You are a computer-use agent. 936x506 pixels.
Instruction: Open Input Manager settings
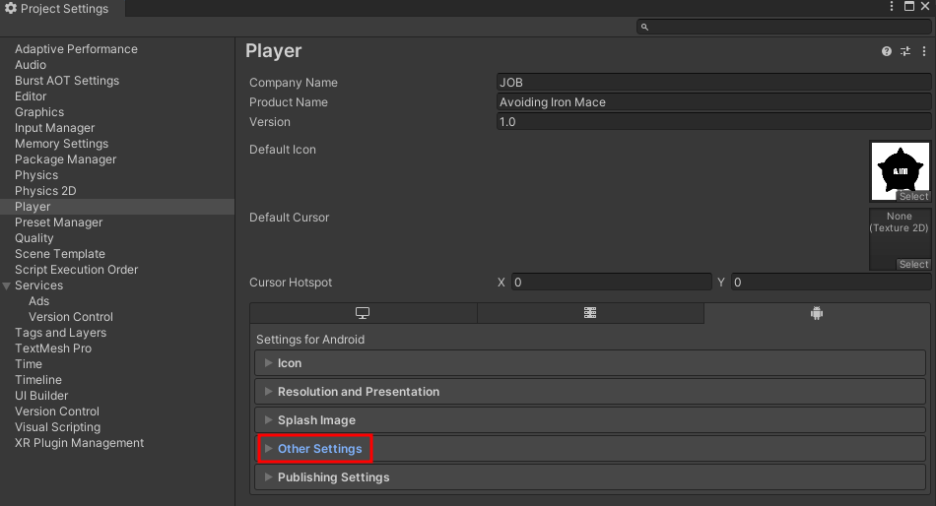pos(54,128)
